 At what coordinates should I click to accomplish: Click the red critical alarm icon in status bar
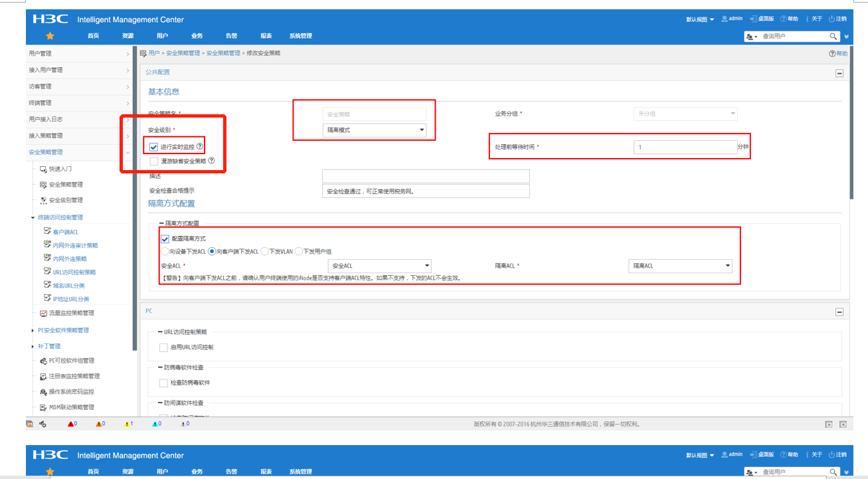point(70,424)
